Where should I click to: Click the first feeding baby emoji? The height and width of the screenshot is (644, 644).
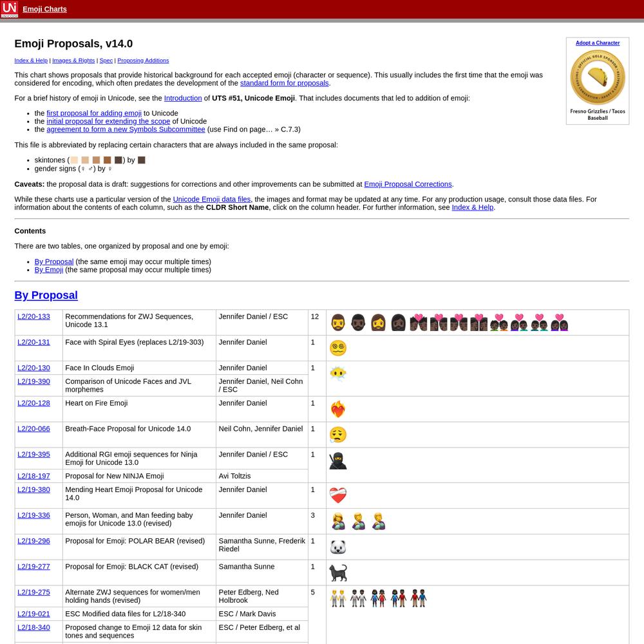point(338,521)
